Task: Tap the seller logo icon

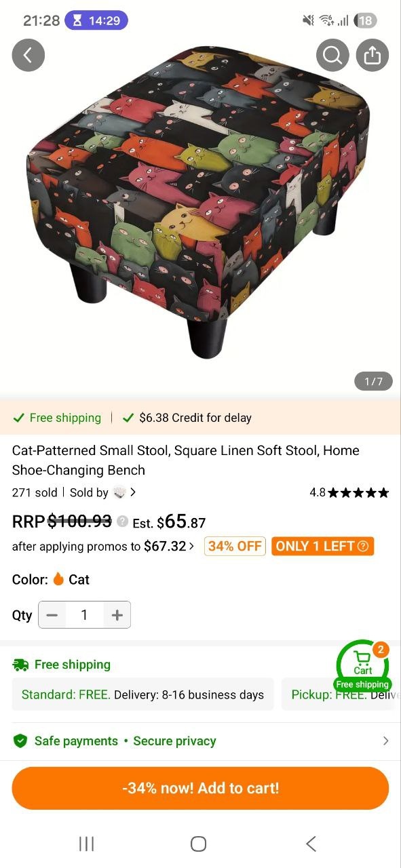Action: point(119,492)
